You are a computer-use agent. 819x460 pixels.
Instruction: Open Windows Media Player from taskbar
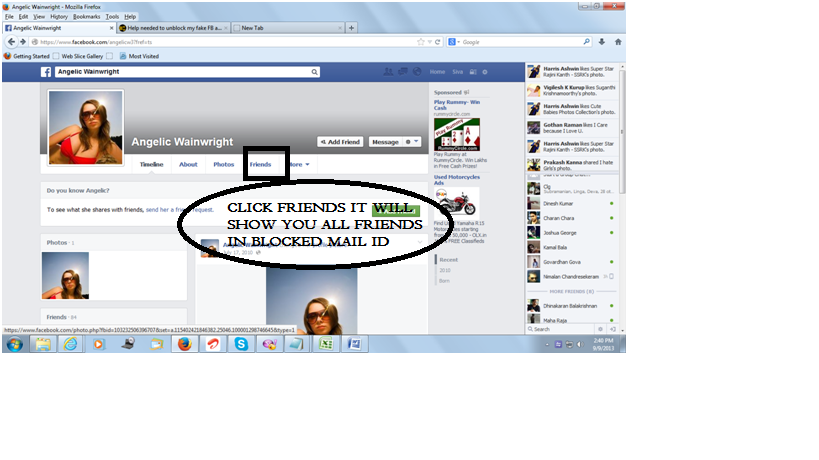[x=99, y=344]
